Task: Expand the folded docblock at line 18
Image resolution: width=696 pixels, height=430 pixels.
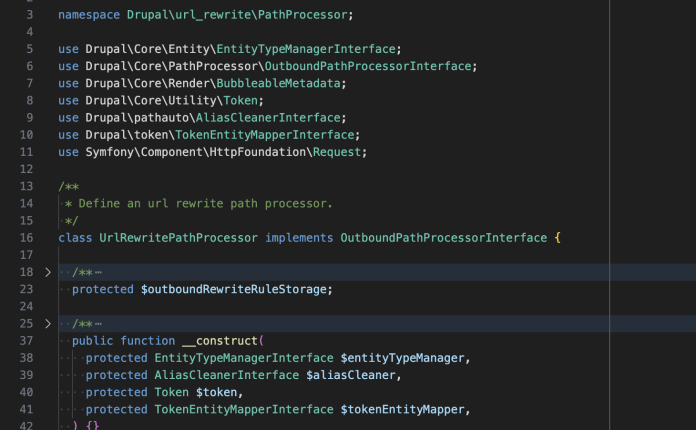Action: pos(47,273)
